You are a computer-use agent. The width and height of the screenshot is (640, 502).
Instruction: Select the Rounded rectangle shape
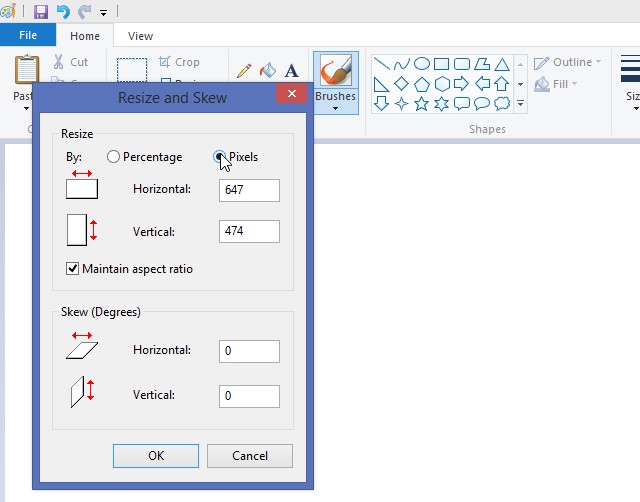coord(462,64)
